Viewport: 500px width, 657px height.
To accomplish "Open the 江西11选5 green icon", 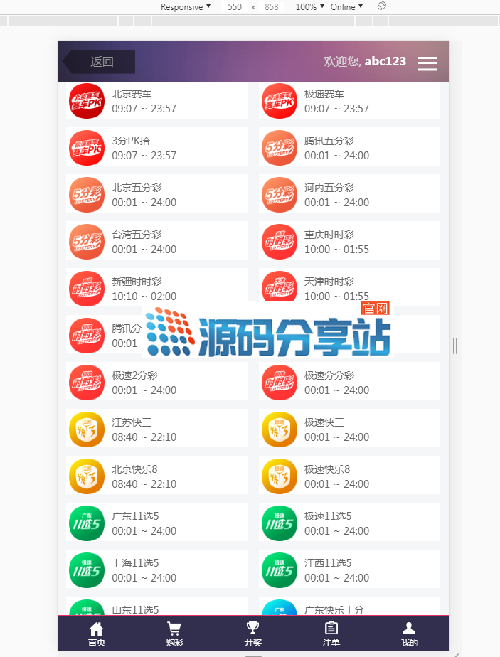I will click(279, 570).
